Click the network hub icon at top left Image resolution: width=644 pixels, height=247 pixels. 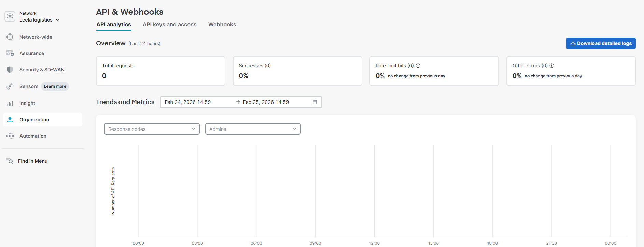point(10,16)
